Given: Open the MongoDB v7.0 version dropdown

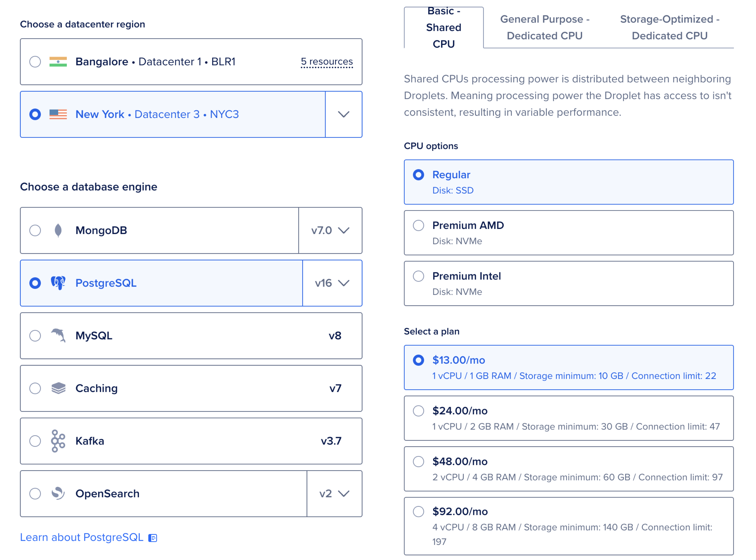Looking at the screenshot, I should click(330, 231).
